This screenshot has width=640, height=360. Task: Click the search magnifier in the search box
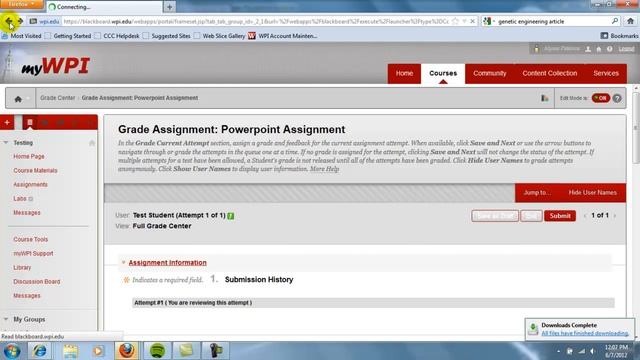point(615,21)
